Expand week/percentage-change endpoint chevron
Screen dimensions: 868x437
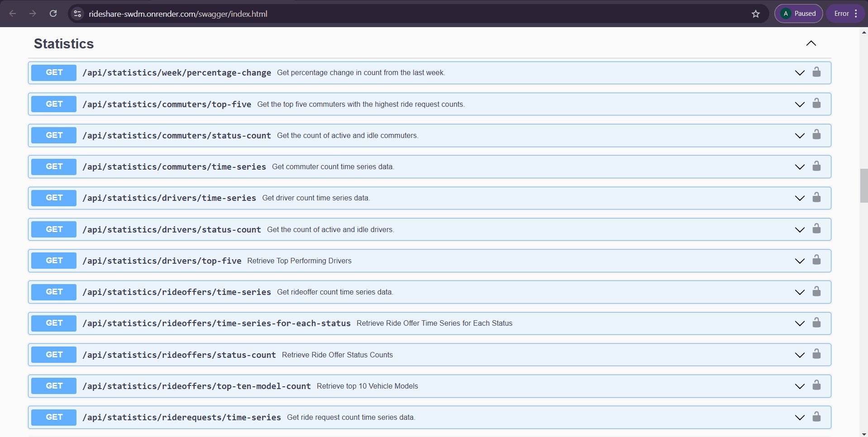coord(800,73)
